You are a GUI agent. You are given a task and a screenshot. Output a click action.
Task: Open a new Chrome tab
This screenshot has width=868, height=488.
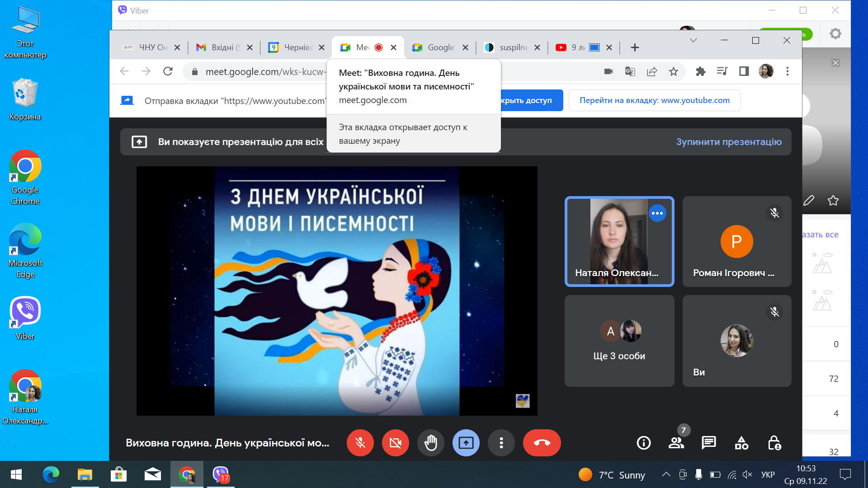pyautogui.click(x=635, y=47)
